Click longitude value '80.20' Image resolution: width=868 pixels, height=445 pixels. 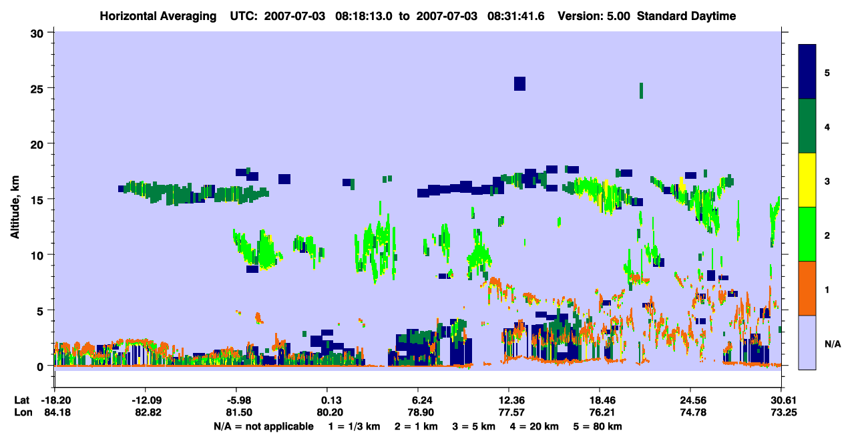click(331, 413)
